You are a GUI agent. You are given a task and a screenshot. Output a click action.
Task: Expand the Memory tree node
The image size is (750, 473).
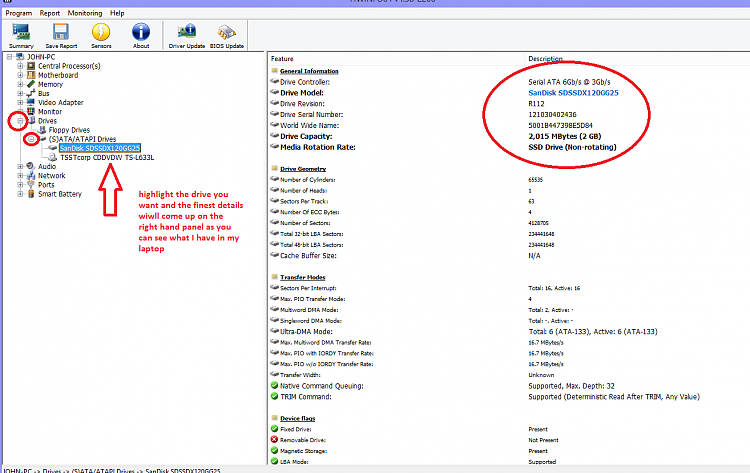click(20, 84)
